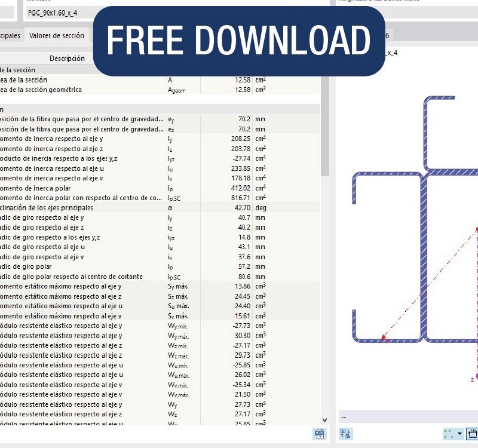Click the Descripción column header
Viewport: 478px width, 448px height.
67,58
